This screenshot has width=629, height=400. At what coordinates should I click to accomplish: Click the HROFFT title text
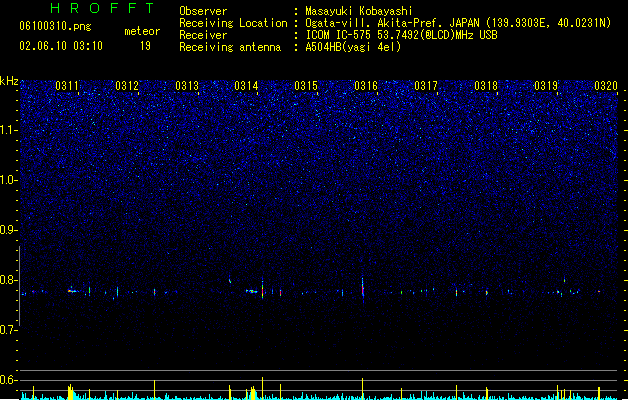102,8
